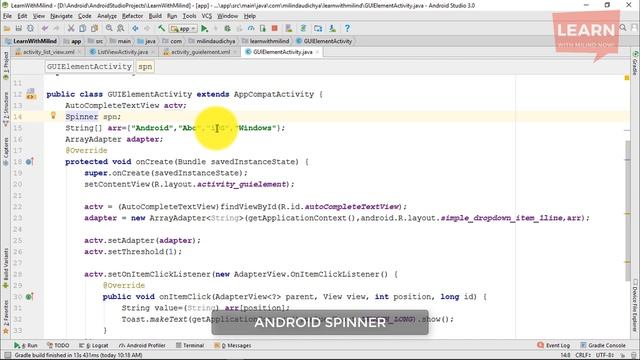Open the Run tool window
This screenshot has height=360, width=640.
coord(26,345)
